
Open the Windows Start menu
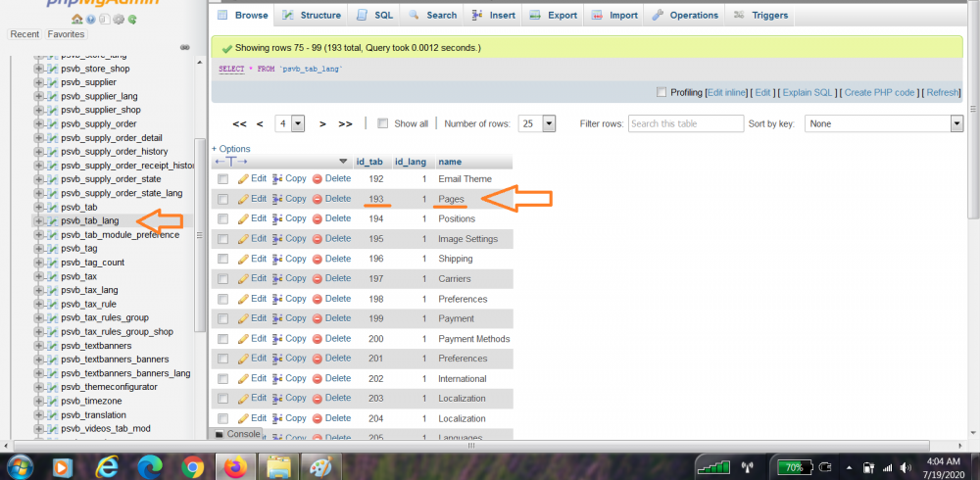pos(18,466)
